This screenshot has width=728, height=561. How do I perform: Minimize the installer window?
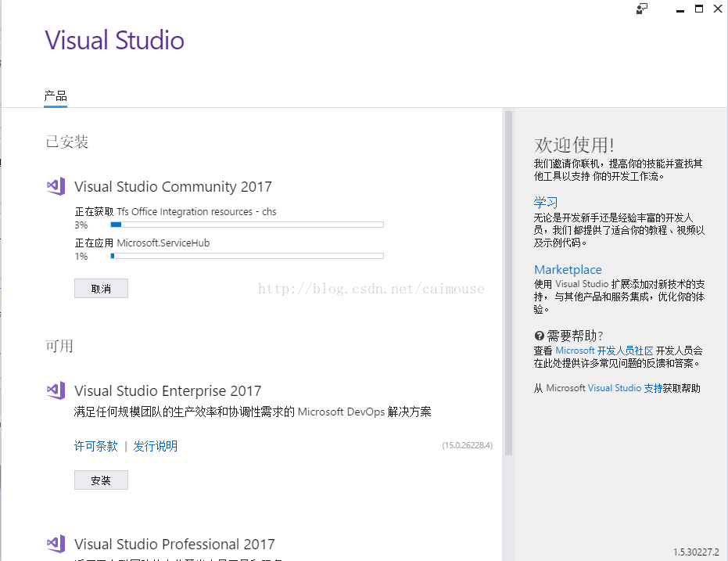680,9
